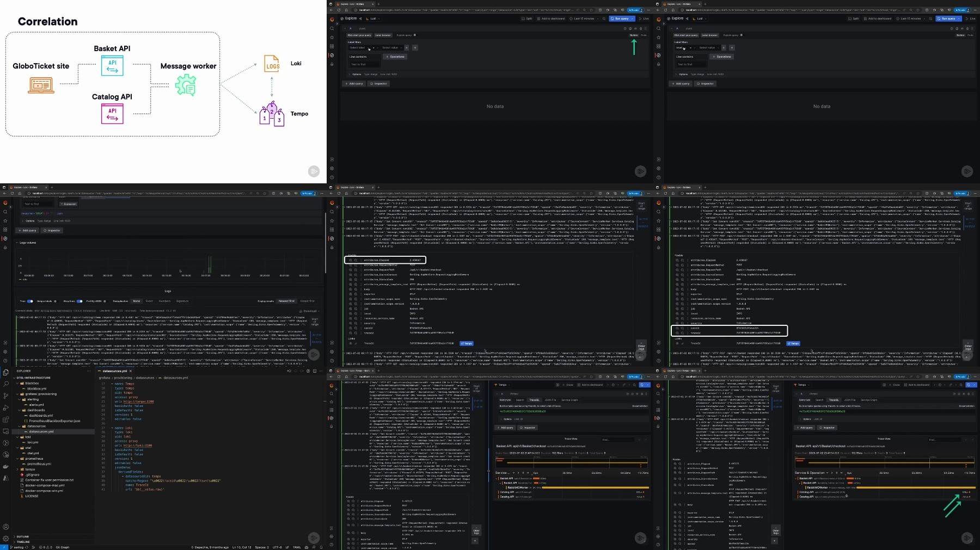Select the Exact deduplication option

(149, 301)
